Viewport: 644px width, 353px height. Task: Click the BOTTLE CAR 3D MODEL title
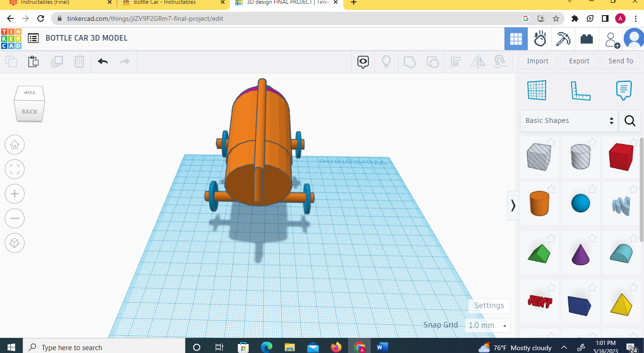(87, 38)
